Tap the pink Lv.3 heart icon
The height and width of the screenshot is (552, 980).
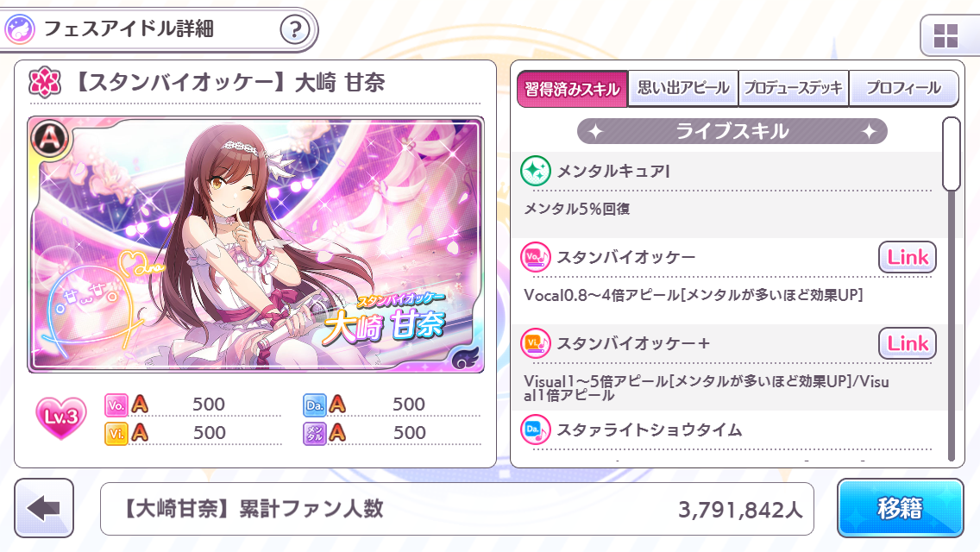tap(61, 417)
